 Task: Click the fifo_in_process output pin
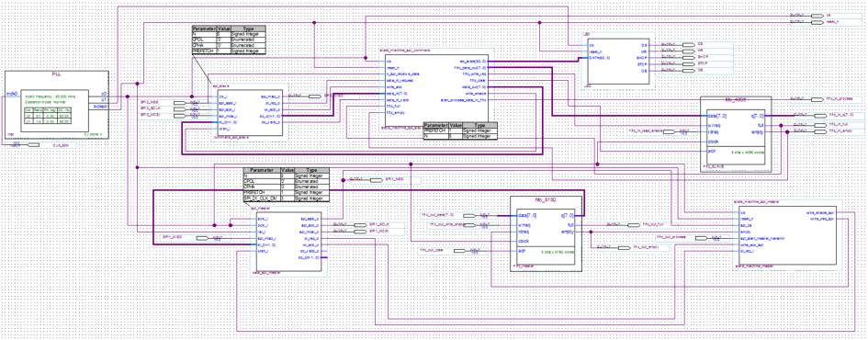pyautogui.click(x=817, y=99)
